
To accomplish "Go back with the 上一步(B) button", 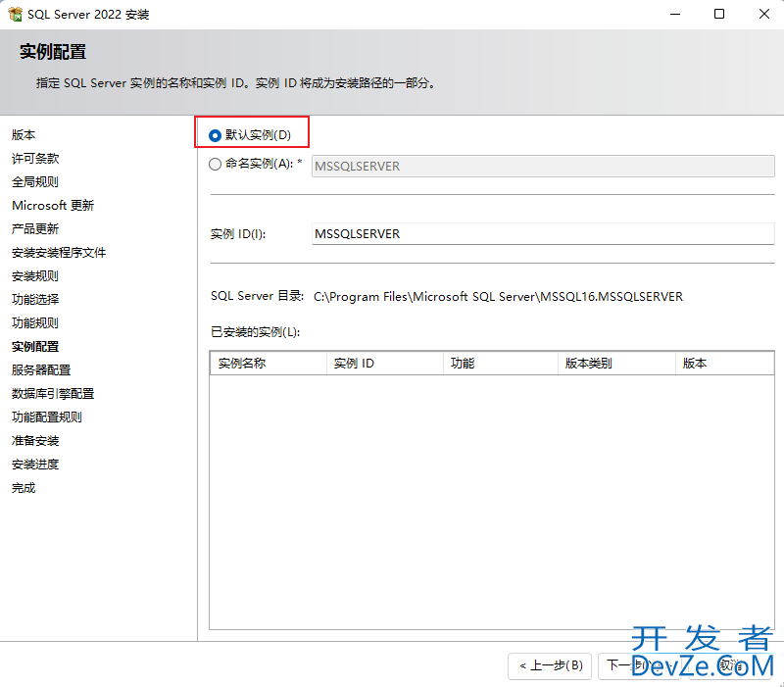I will coord(550,665).
